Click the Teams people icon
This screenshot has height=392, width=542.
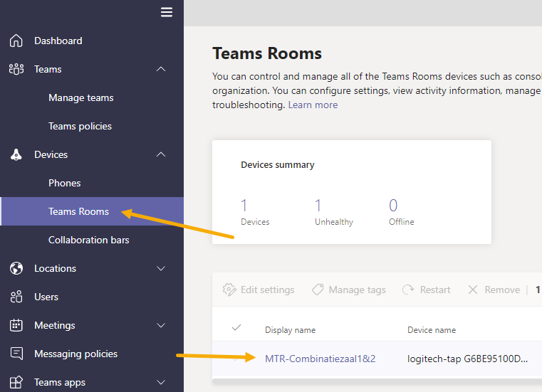click(16, 69)
